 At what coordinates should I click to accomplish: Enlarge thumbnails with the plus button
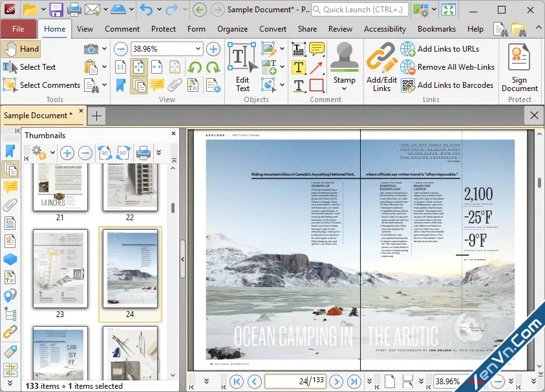point(67,153)
